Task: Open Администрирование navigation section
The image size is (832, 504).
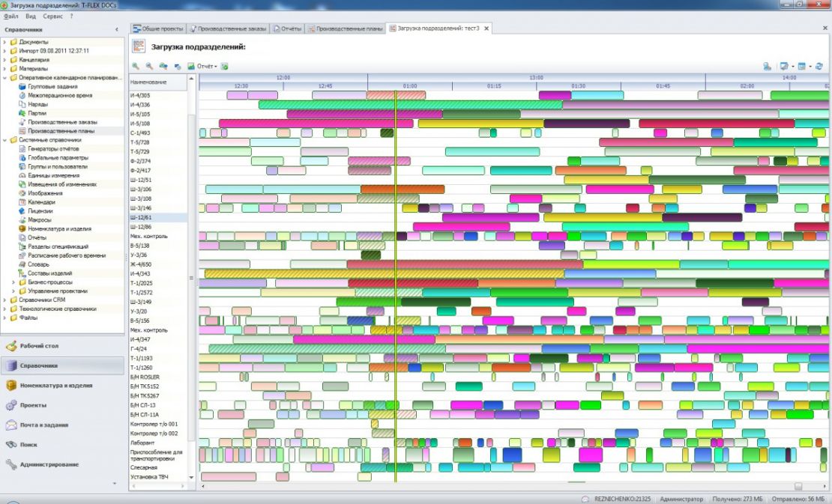Action: pos(63,464)
